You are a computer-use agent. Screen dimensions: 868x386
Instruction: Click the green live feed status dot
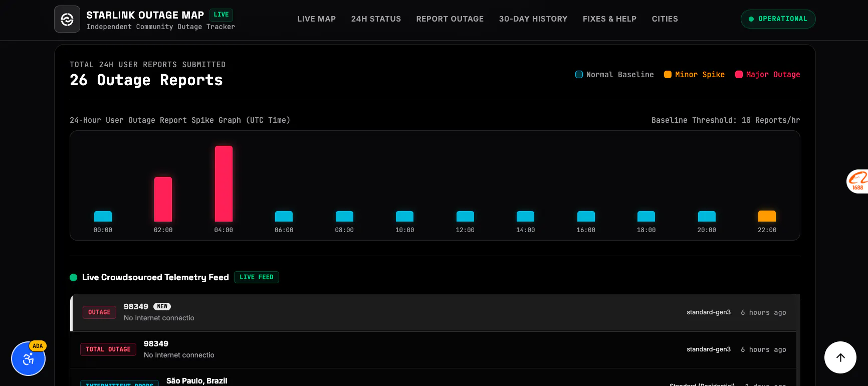[x=73, y=277]
